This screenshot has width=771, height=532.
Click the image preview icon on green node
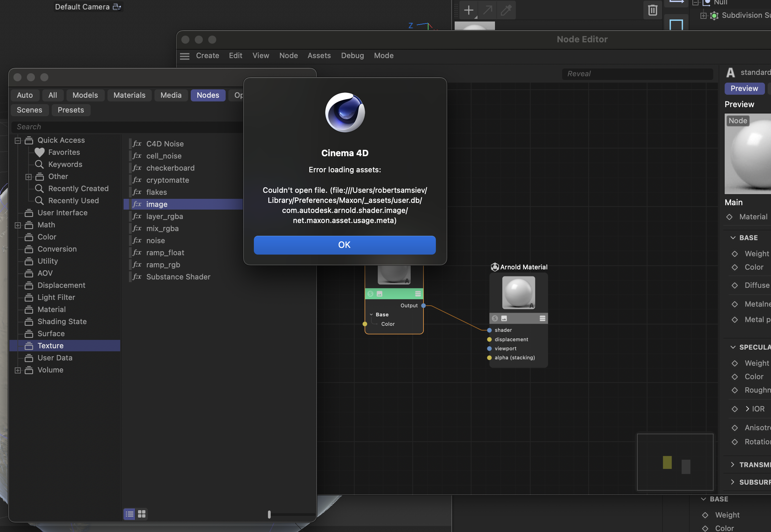pos(379,294)
